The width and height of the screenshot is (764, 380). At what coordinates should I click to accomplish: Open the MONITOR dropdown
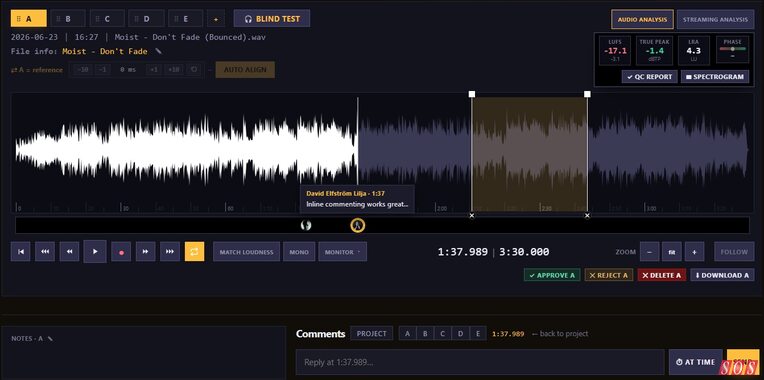point(343,252)
